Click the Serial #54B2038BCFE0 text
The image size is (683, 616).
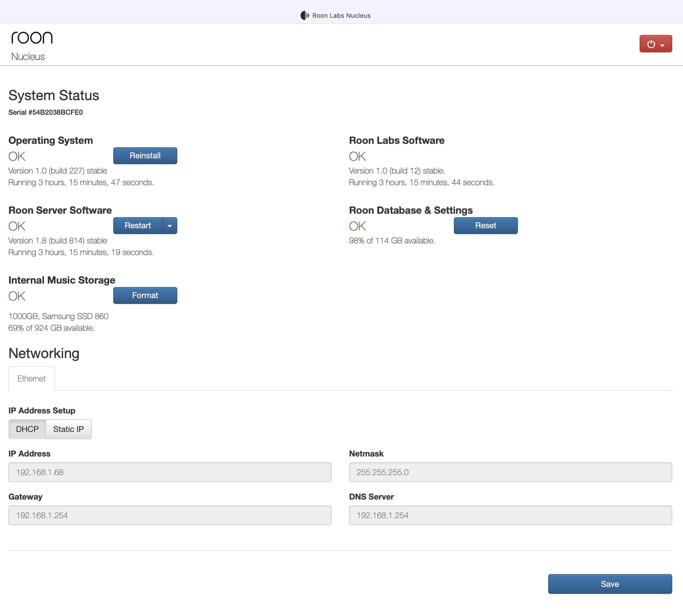click(46, 112)
